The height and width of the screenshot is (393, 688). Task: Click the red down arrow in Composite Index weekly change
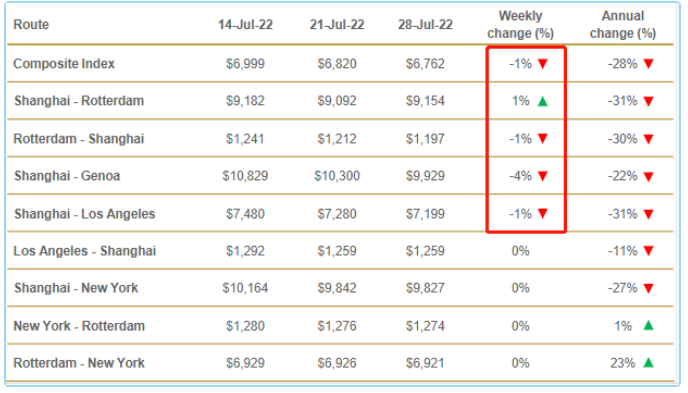(543, 64)
